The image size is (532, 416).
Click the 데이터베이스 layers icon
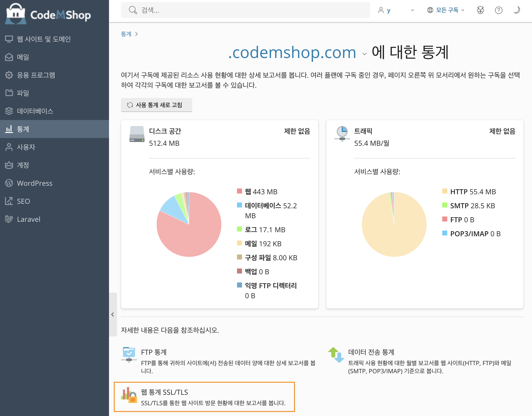pos(9,111)
